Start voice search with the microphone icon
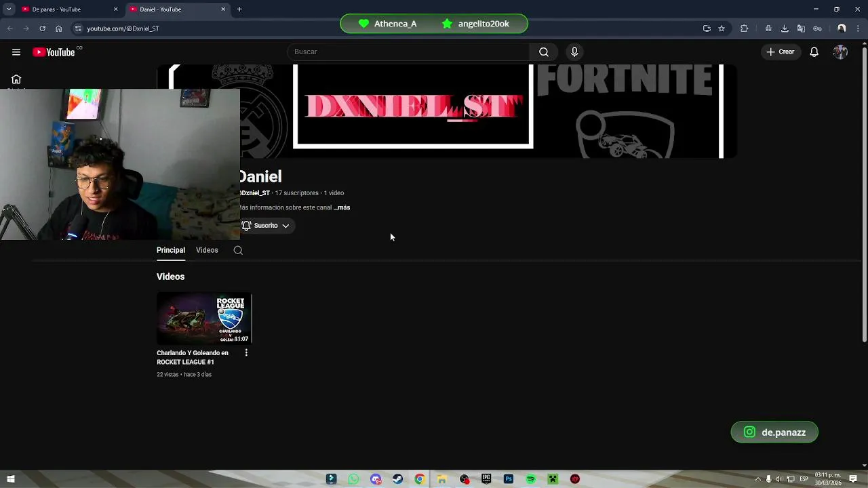868x488 pixels. pyautogui.click(x=574, y=52)
